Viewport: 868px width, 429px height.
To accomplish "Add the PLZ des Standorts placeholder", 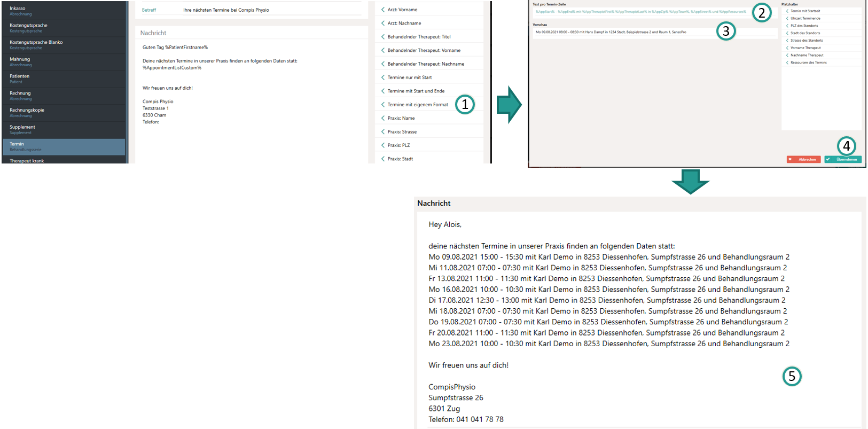I will pyautogui.click(x=804, y=26).
